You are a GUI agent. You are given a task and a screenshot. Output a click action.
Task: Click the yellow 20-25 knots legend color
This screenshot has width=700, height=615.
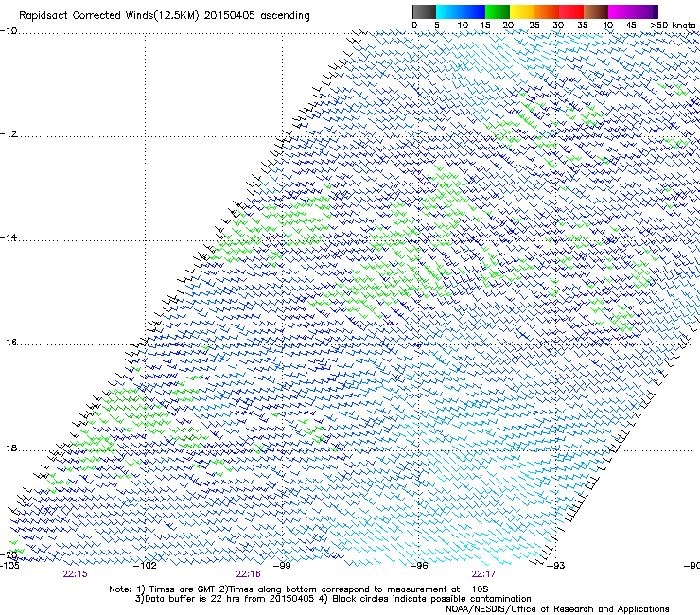pos(522,11)
